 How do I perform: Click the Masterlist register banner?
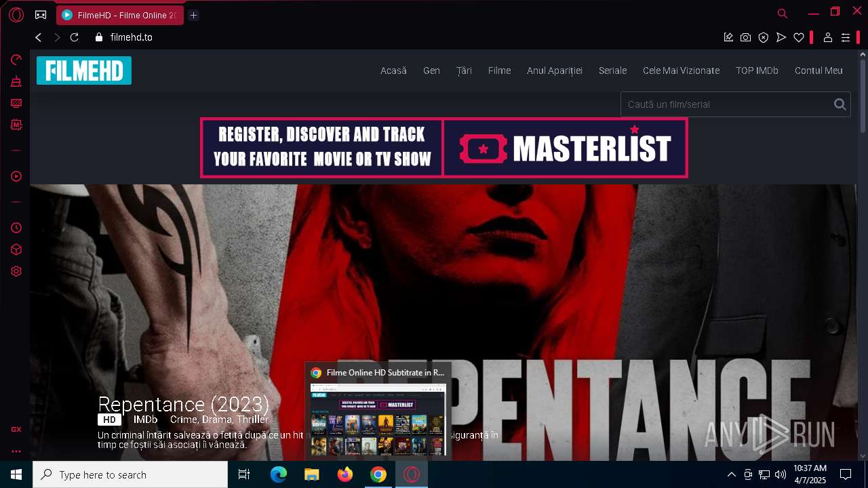pyautogui.click(x=444, y=148)
